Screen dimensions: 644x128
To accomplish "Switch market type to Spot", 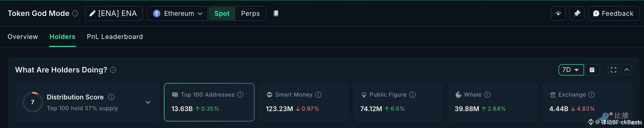I will (222, 14).
